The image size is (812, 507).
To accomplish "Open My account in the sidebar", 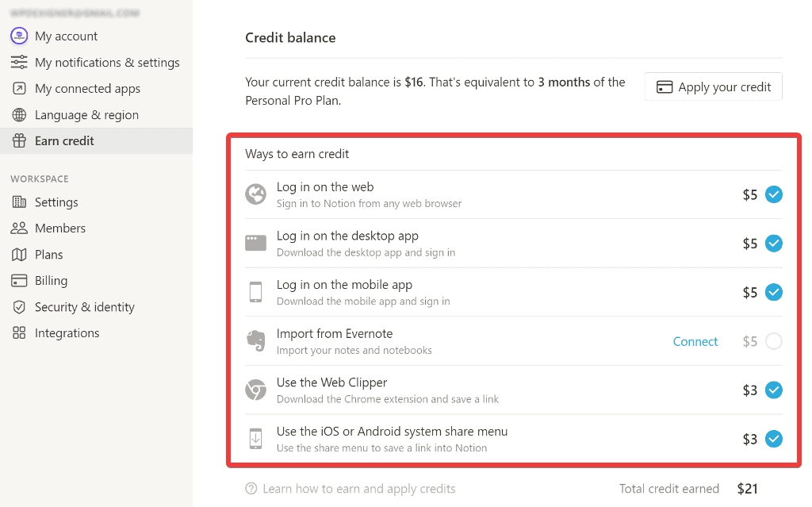I will tap(66, 36).
